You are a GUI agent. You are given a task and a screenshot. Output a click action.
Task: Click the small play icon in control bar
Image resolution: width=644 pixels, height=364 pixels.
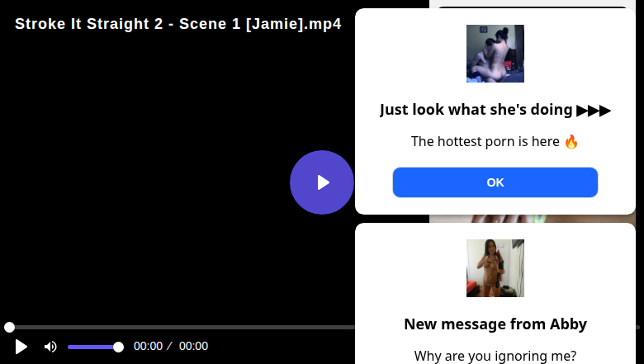[21, 347]
